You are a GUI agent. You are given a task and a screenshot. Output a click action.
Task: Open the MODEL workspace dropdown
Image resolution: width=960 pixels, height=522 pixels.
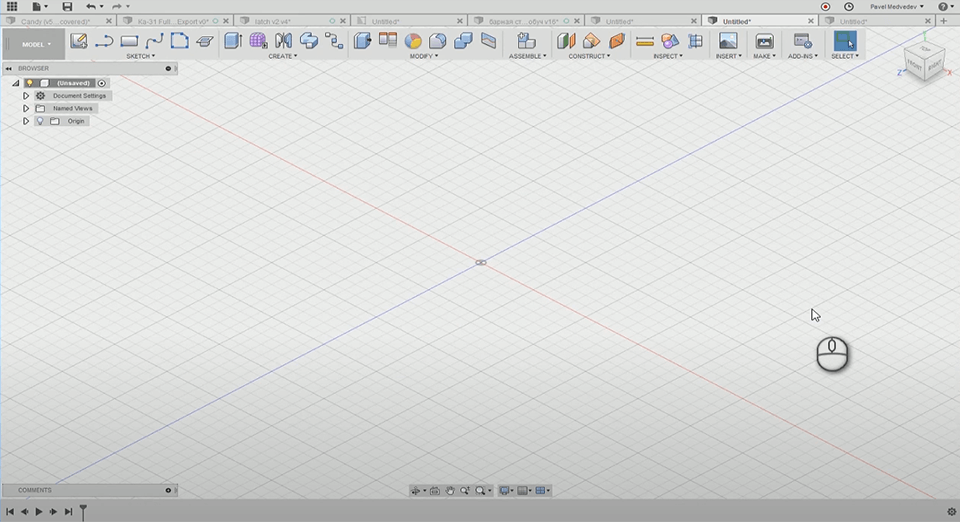click(x=36, y=44)
